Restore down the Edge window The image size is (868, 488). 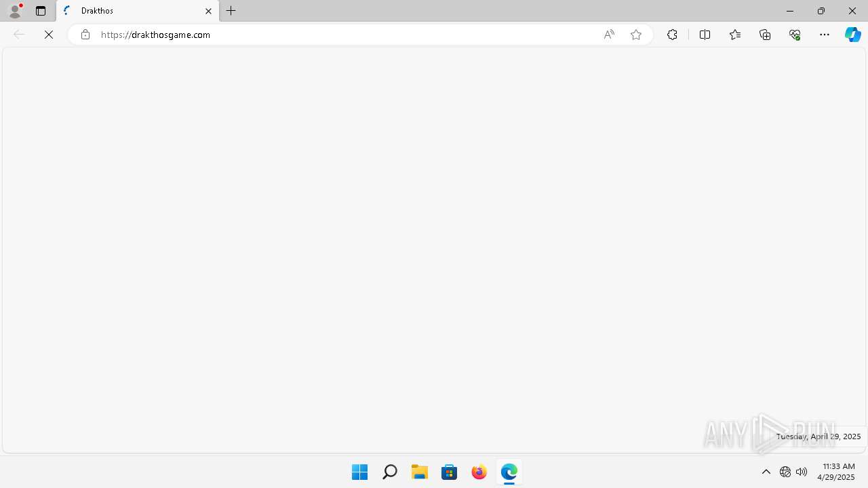point(821,11)
